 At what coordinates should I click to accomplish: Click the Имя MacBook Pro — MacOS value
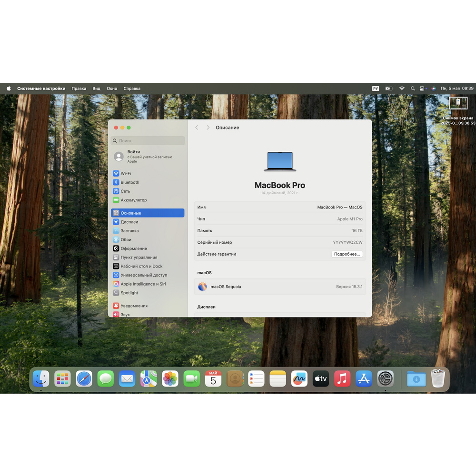click(x=340, y=207)
